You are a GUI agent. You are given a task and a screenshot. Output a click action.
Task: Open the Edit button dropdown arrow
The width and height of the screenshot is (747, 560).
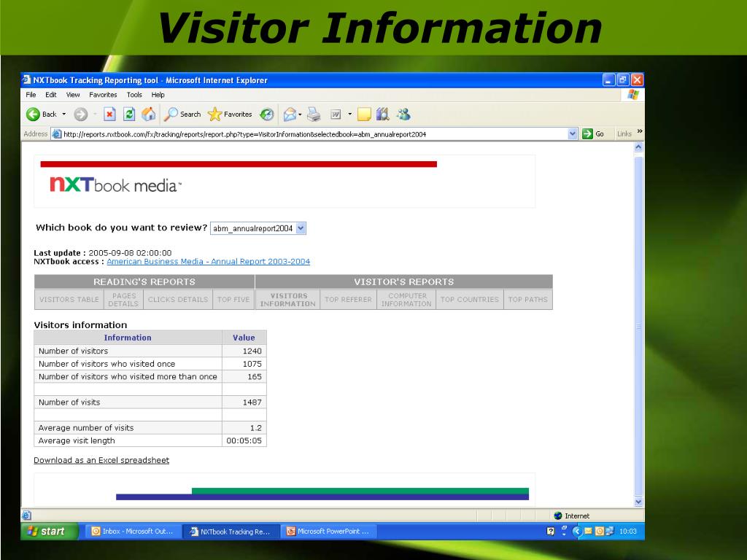pyautogui.click(x=350, y=114)
